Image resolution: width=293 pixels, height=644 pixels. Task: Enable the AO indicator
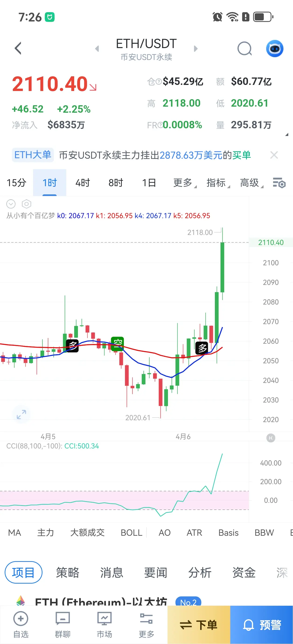coord(164,533)
